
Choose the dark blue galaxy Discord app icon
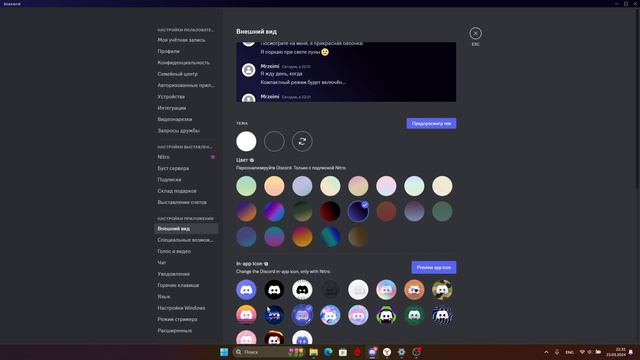[x=274, y=315]
